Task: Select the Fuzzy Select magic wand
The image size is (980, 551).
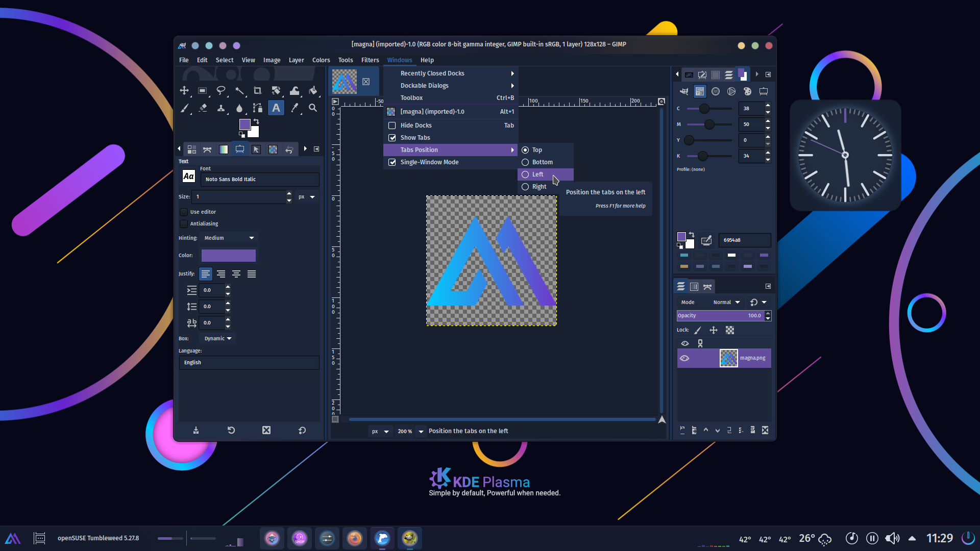Action: [x=239, y=91]
